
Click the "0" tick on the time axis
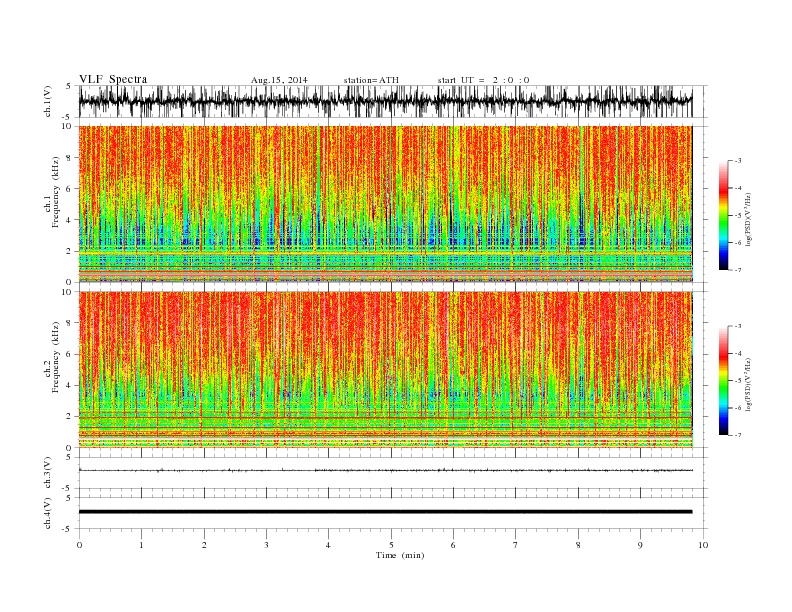tap(79, 545)
